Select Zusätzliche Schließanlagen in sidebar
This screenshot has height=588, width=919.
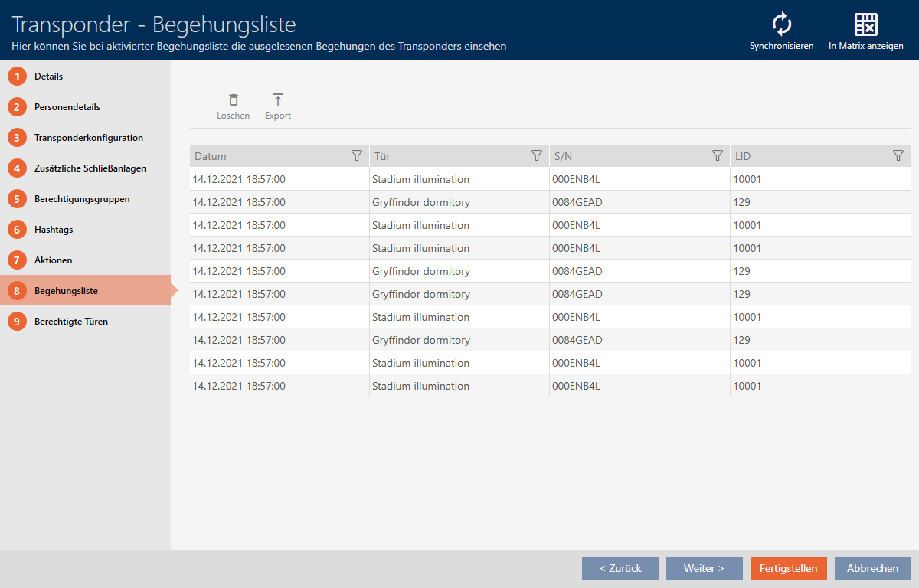coord(90,168)
